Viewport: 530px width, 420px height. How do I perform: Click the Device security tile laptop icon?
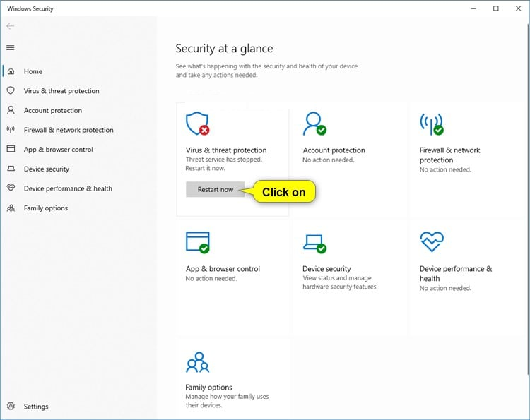[314, 244]
